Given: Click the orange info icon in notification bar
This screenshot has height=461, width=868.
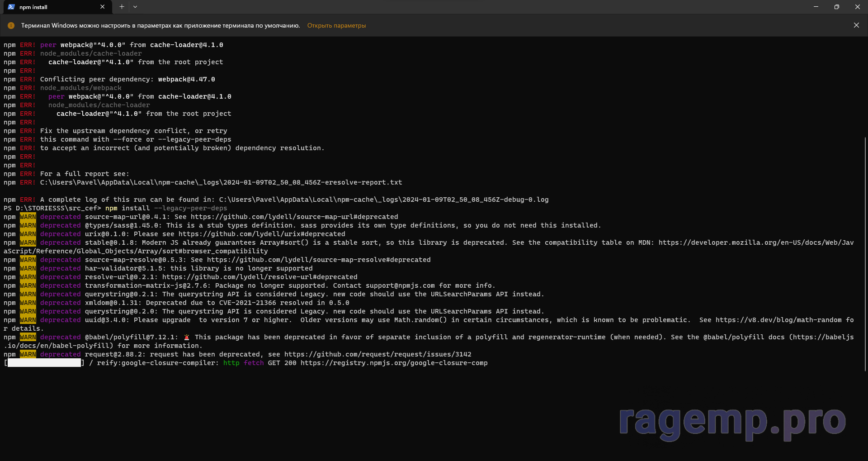Looking at the screenshot, I should (x=11, y=26).
